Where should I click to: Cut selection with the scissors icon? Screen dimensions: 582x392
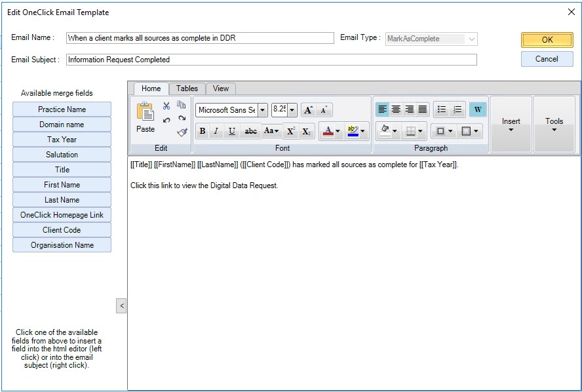[x=166, y=106]
